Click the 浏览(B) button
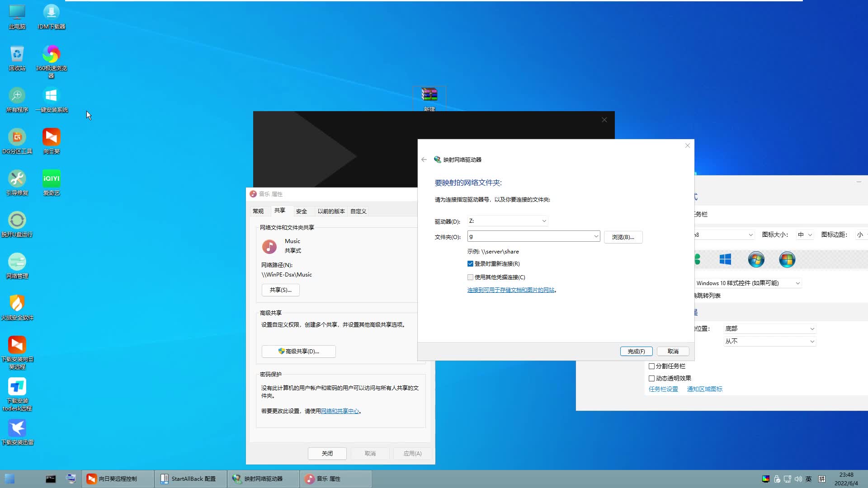Screen dimensions: 868x488 pyautogui.click(x=623, y=237)
